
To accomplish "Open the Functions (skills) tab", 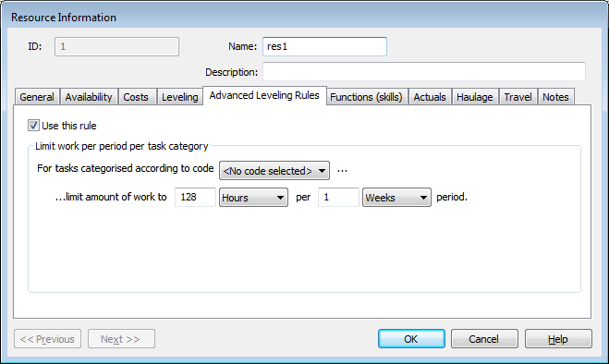I will tap(366, 97).
